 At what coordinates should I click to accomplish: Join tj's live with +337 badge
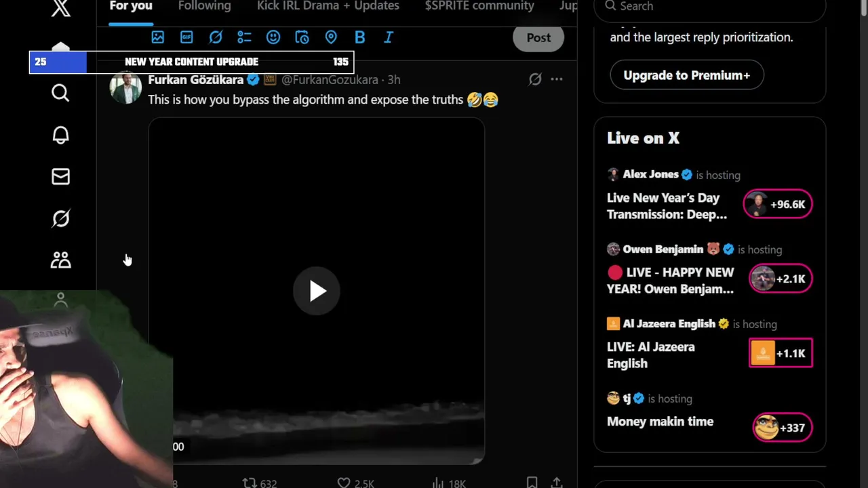(783, 428)
